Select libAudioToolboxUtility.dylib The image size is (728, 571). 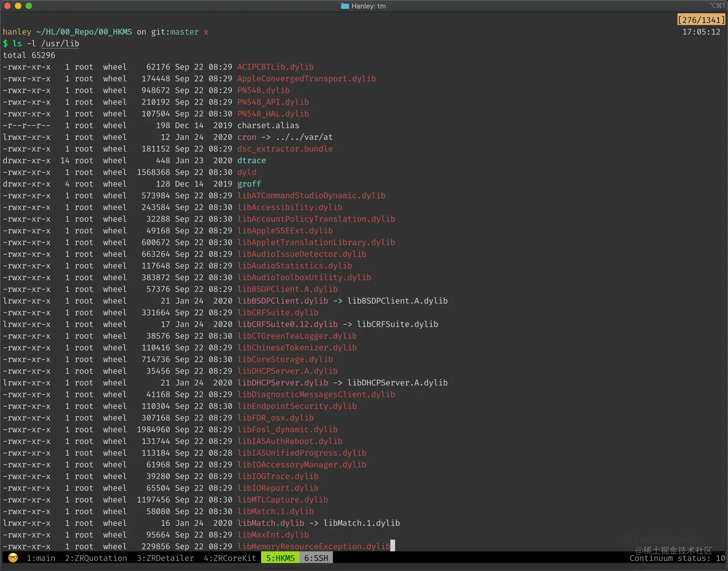tap(304, 277)
